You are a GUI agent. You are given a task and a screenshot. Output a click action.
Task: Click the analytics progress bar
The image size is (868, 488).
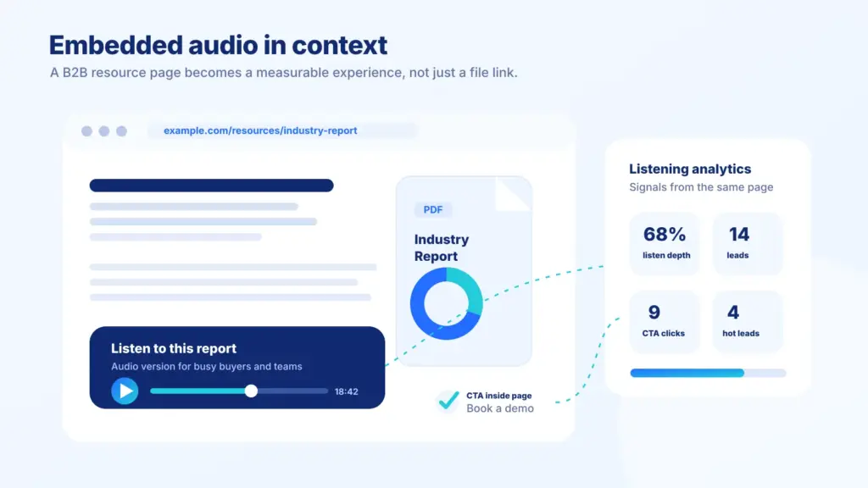pos(708,373)
